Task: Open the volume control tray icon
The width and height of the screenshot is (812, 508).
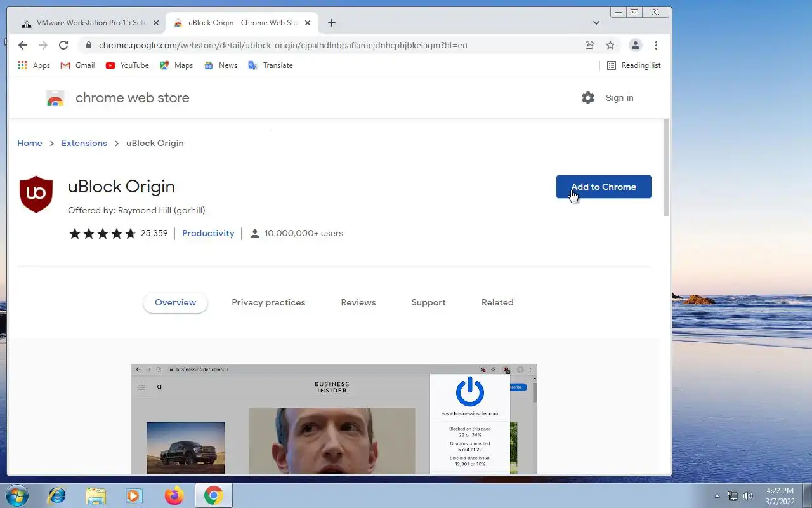Action: [x=747, y=496]
